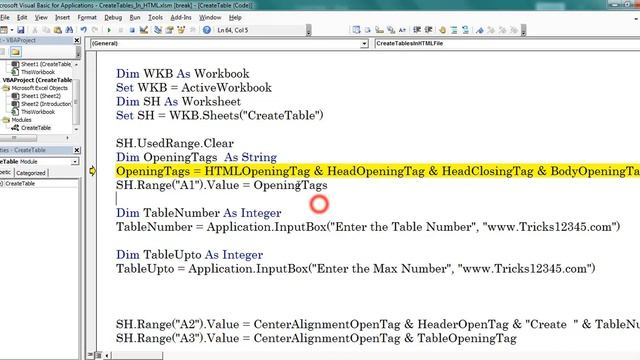Toggle Design Mode icon
640x360 pixels.
[144, 30]
